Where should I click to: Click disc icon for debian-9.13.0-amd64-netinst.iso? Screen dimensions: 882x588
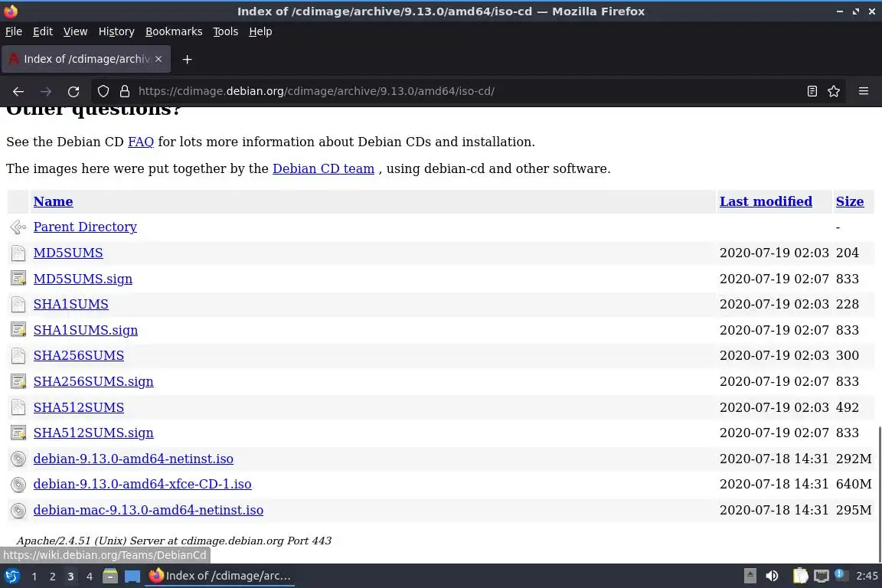(18, 459)
